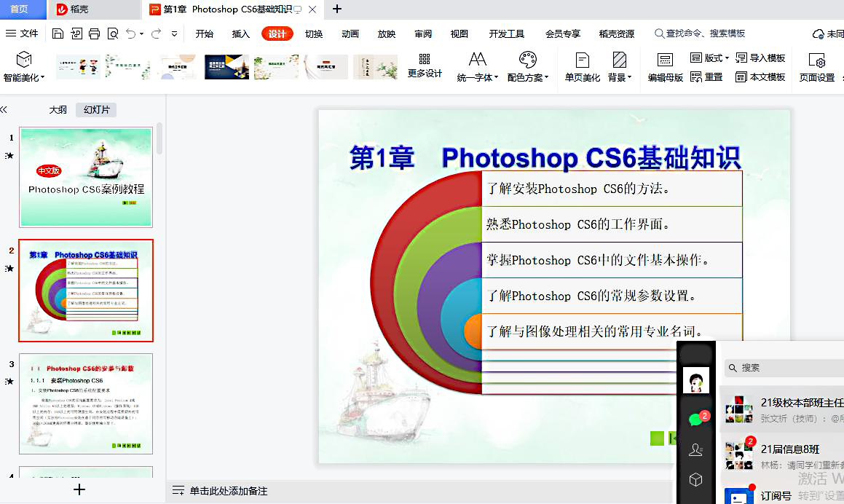Viewport: 844px width, 504px height.
Task: Open 配色方案 color scheme palette
Action: tap(527, 67)
